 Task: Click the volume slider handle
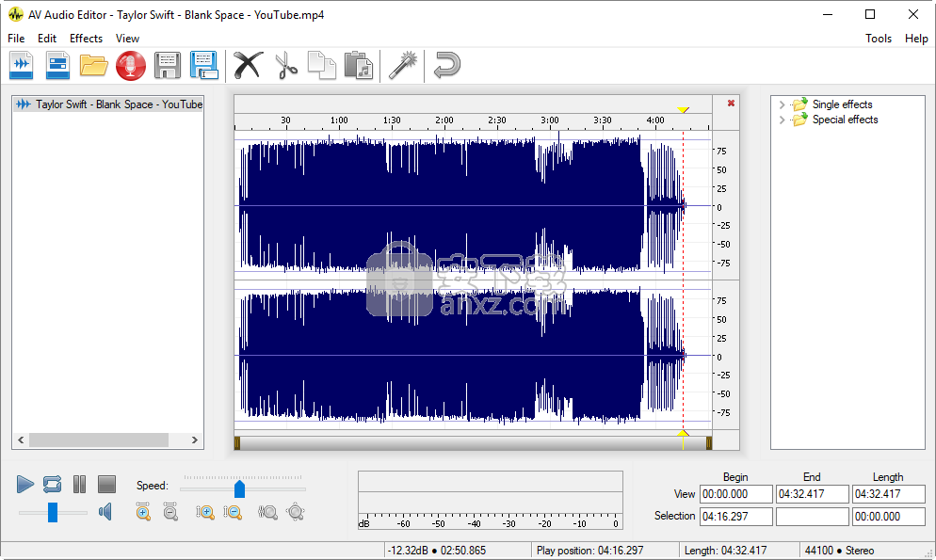tap(53, 512)
